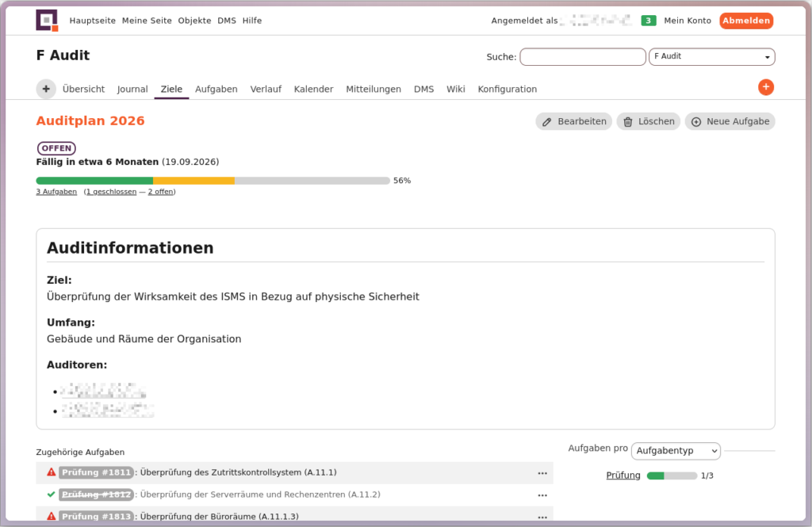Expand the Aufgabentyp dropdown
Viewport: 812px width, 527px height.
(676, 451)
